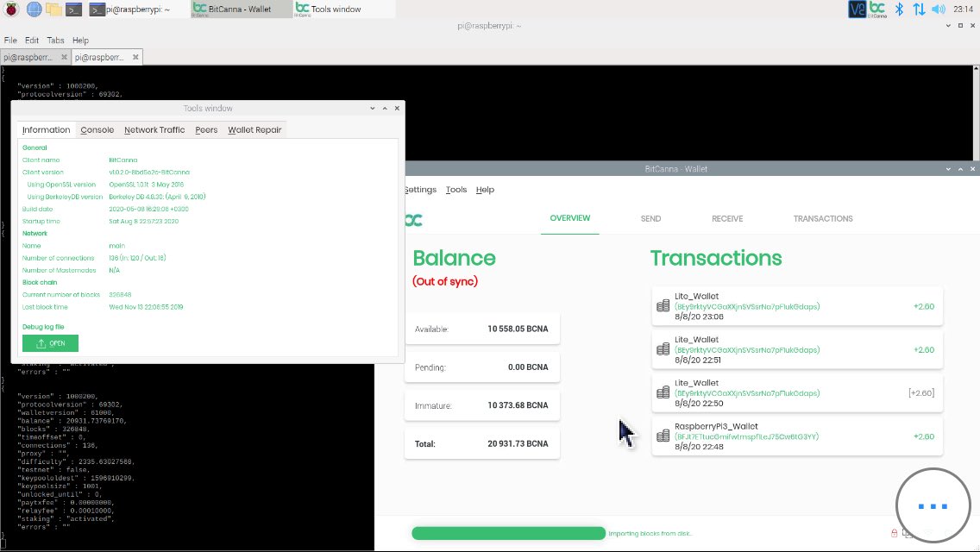Click last block time value

(146, 308)
